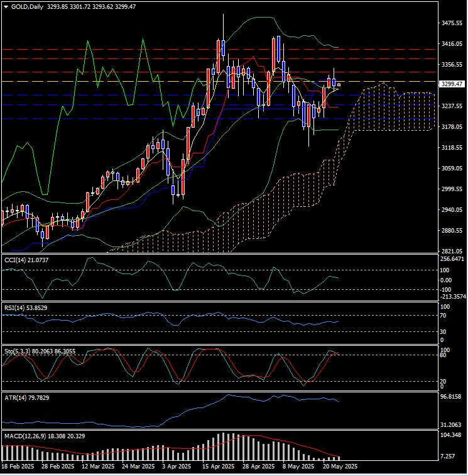Click the 2999.55 price scale value

coord(452,189)
